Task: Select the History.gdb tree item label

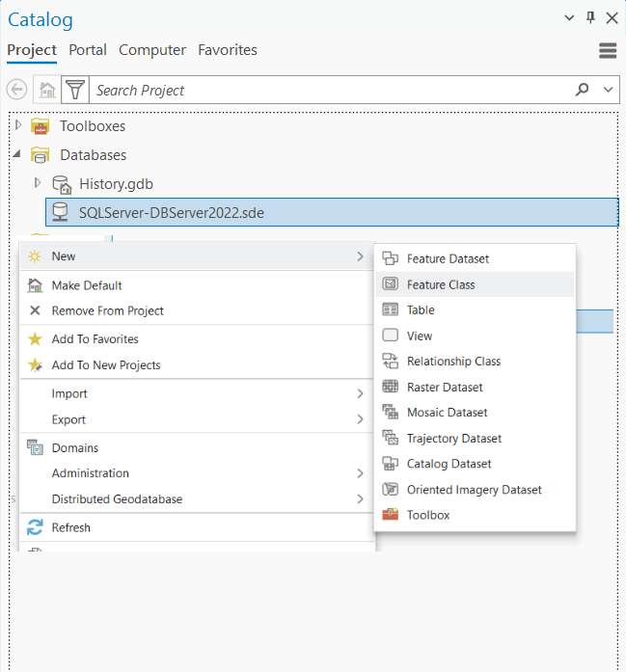Action: click(x=116, y=184)
